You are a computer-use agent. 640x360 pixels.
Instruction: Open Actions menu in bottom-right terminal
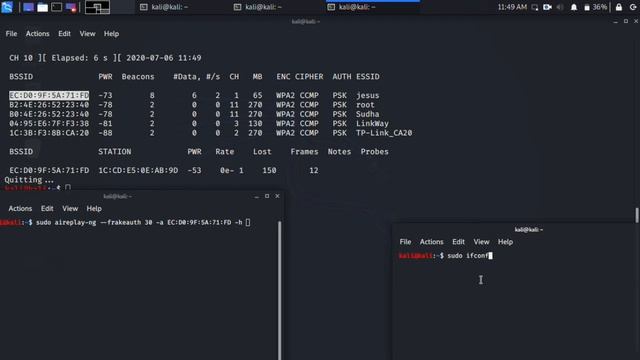point(431,242)
